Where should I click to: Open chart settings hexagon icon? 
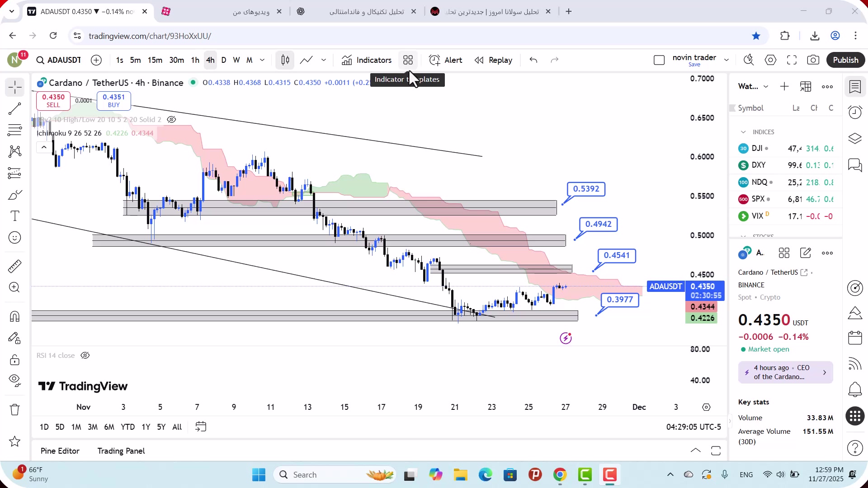pos(771,60)
